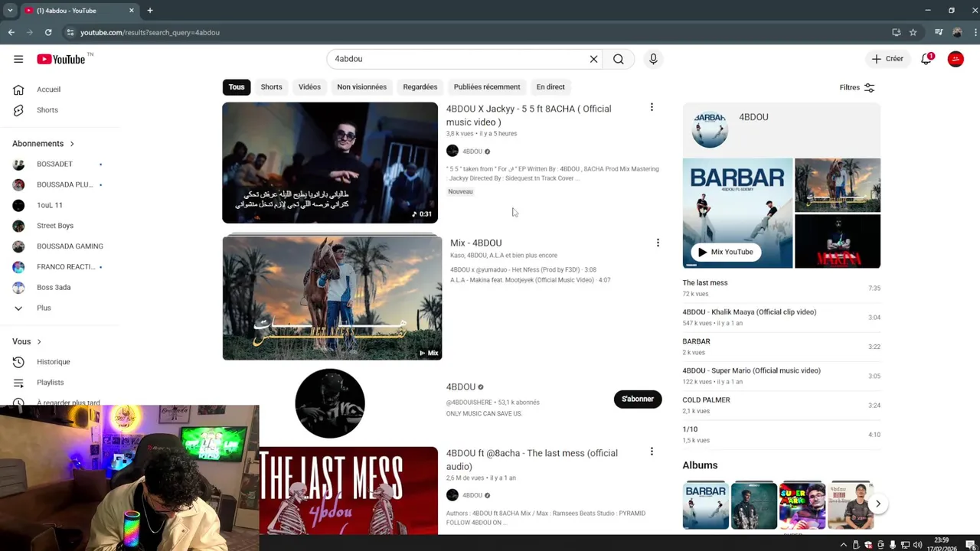
Task: Play the COLD PALMER track
Action: tap(781, 405)
